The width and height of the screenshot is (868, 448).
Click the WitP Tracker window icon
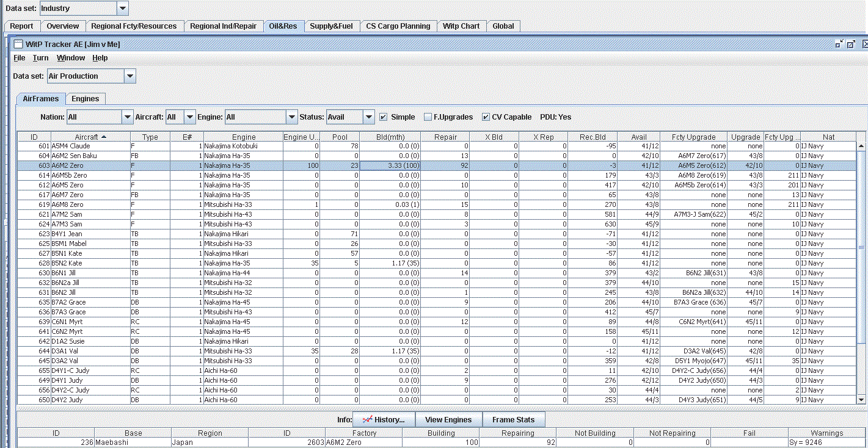[x=18, y=45]
